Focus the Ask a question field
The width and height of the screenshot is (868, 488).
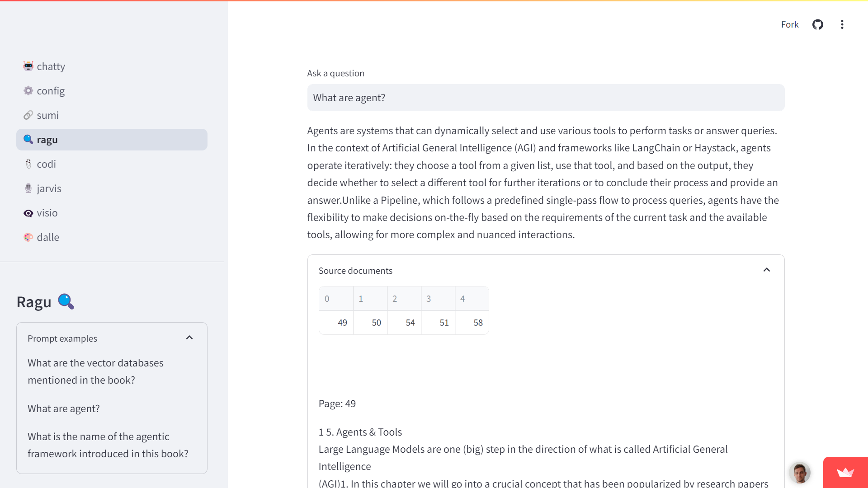click(x=546, y=98)
